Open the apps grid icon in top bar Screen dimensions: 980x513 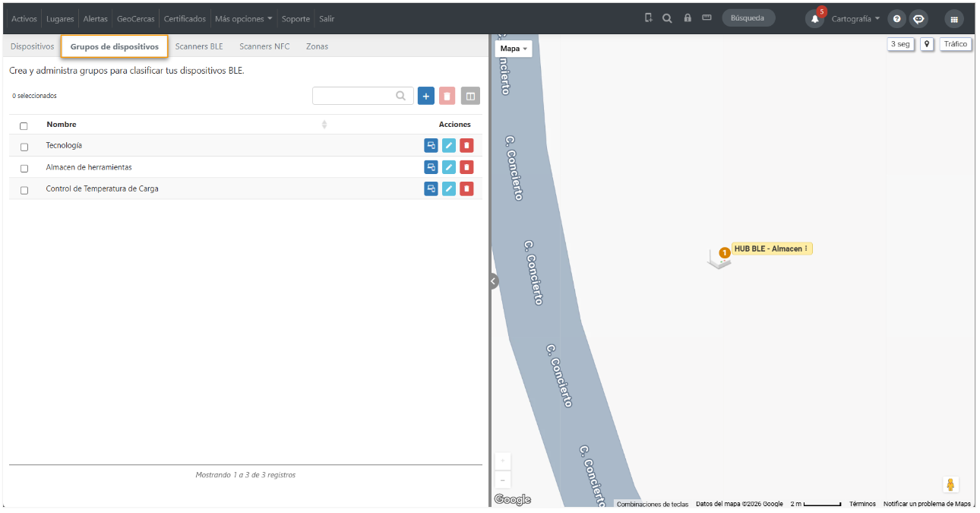[954, 19]
